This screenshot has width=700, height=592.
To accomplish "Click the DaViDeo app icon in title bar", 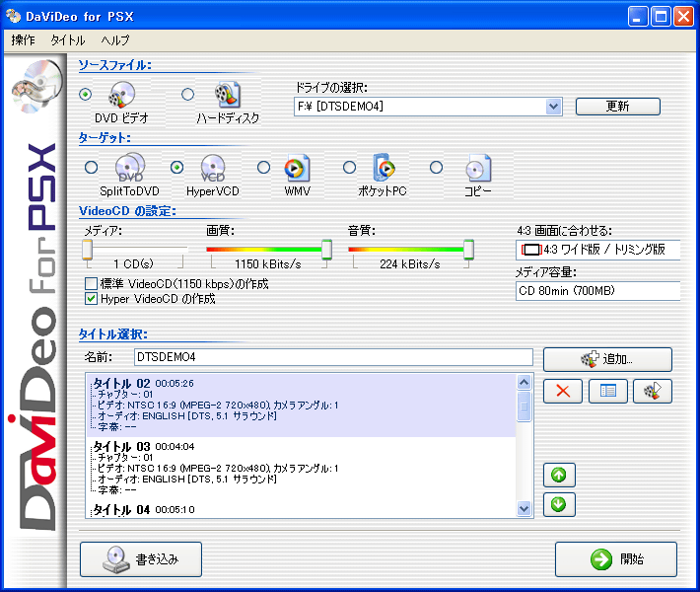I will 14,17.
